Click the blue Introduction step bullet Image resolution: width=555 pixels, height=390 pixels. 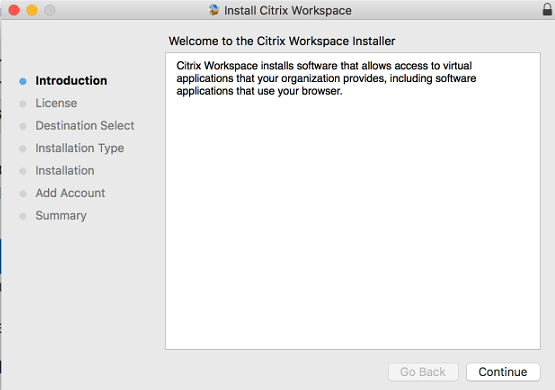[23, 81]
